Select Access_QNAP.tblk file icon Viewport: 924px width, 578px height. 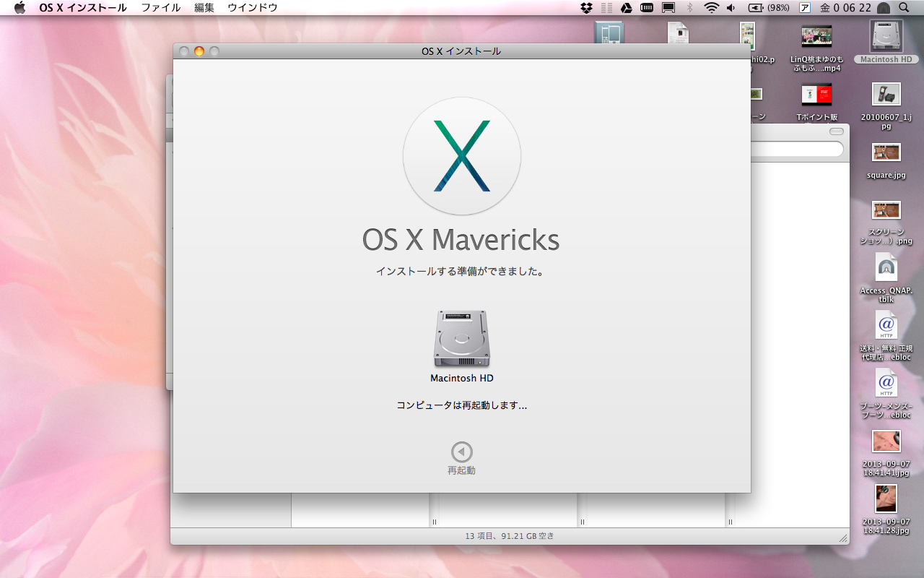886,267
